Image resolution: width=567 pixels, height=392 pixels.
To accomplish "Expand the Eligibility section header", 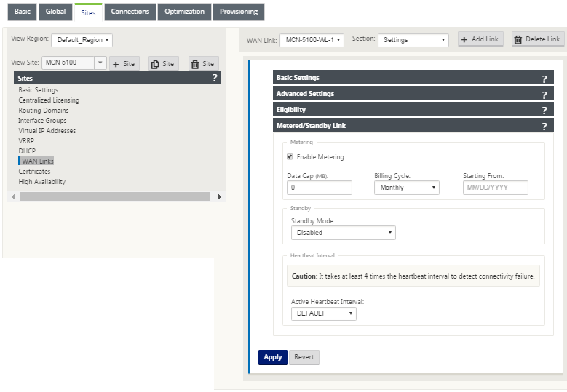I will point(413,110).
